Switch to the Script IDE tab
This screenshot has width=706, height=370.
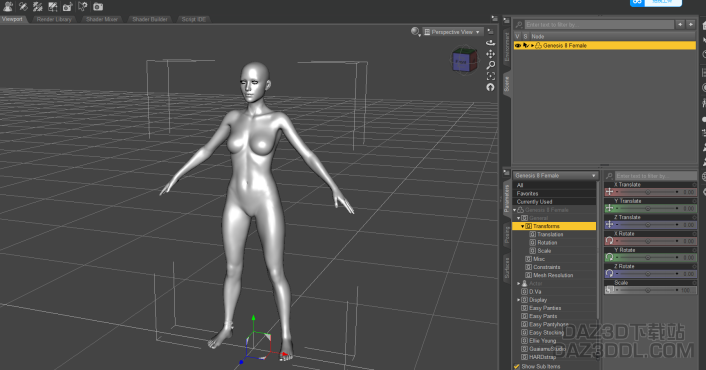194,19
